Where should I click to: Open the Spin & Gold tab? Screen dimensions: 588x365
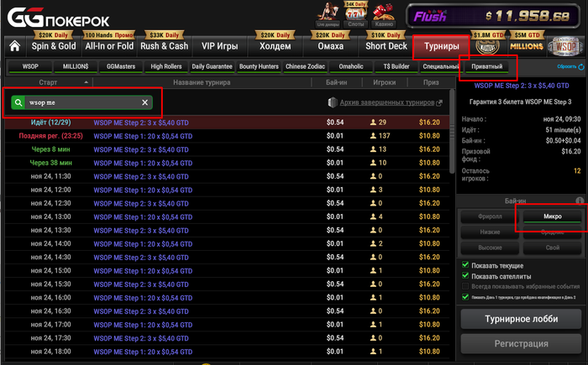54,46
